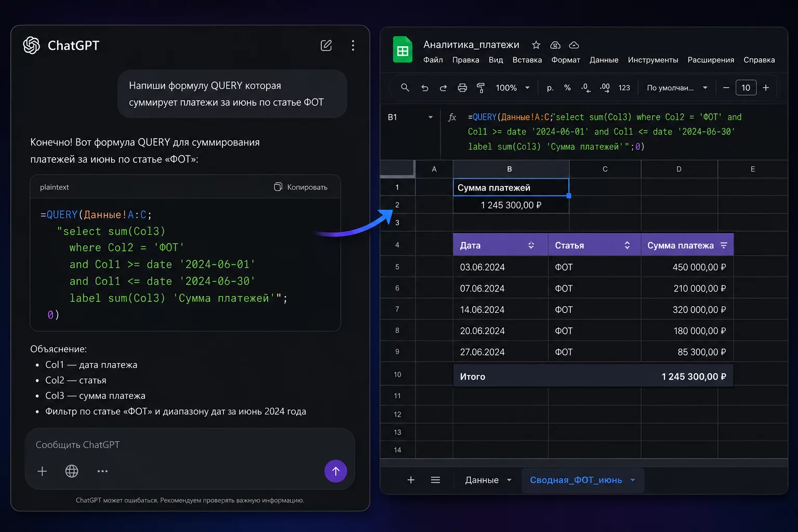Open sort arrows in Статья header

coord(627,245)
